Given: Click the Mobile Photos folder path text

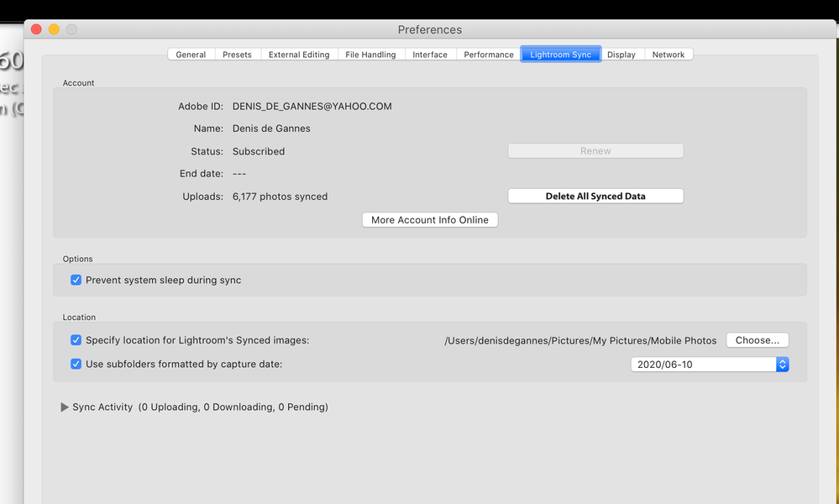Looking at the screenshot, I should click(580, 341).
